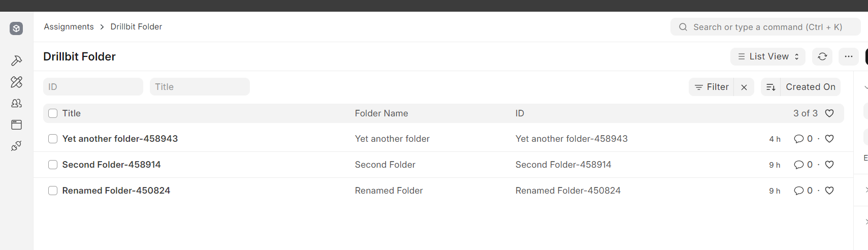Toggle the sort direction icon

tap(770, 87)
